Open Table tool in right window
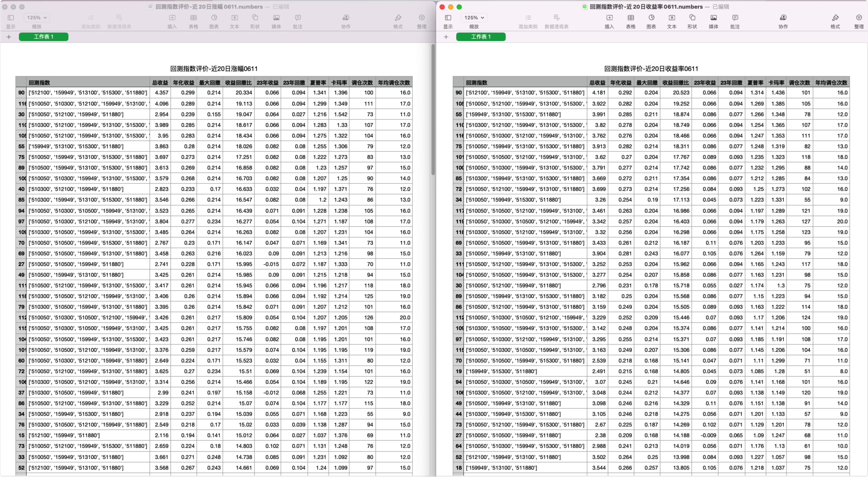The width and height of the screenshot is (868, 477). (630, 18)
